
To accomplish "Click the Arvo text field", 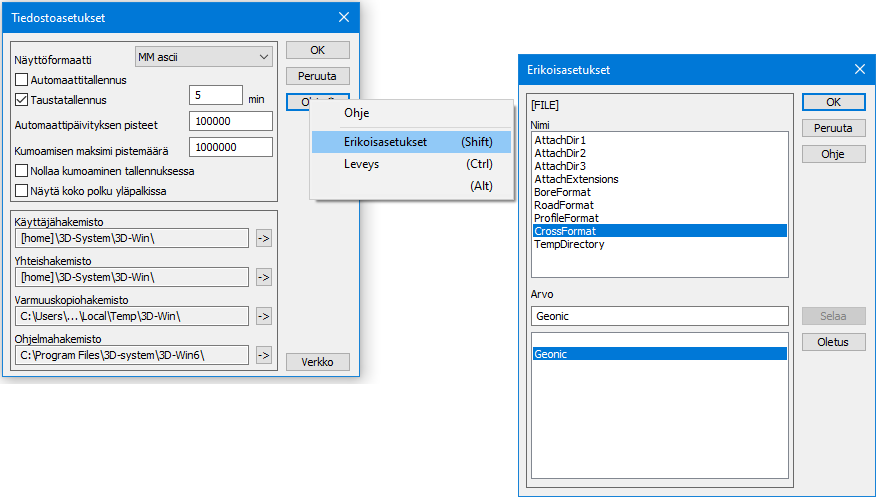I will click(660, 316).
